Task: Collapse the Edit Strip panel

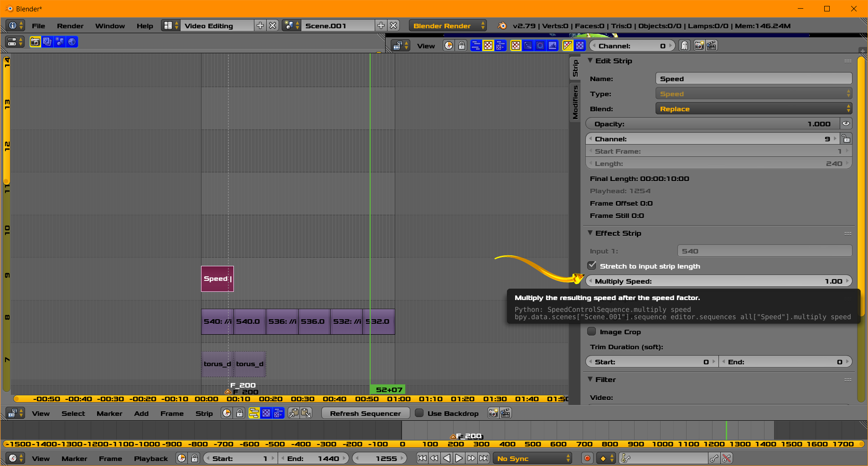Action: 590,61
